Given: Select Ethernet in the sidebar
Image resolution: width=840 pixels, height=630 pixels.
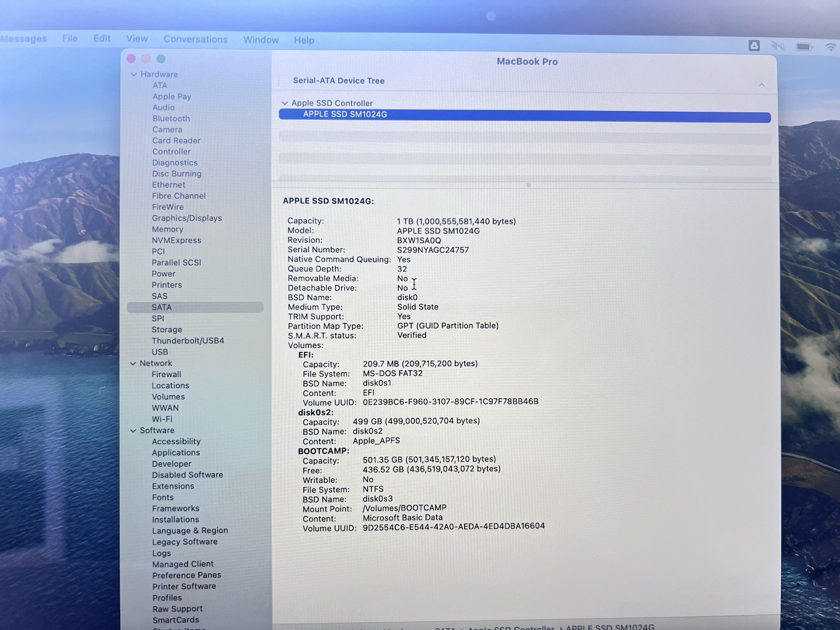Looking at the screenshot, I should [x=169, y=185].
